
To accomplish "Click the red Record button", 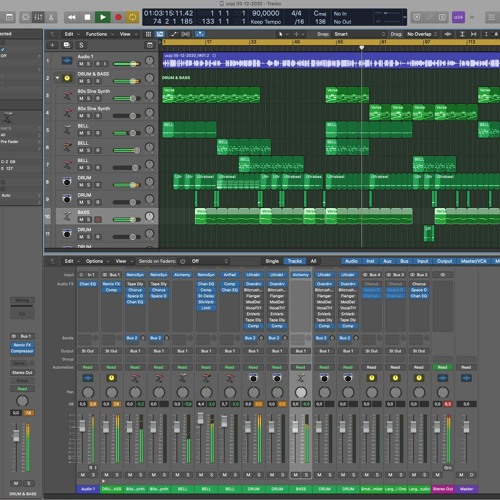I will [x=118, y=17].
